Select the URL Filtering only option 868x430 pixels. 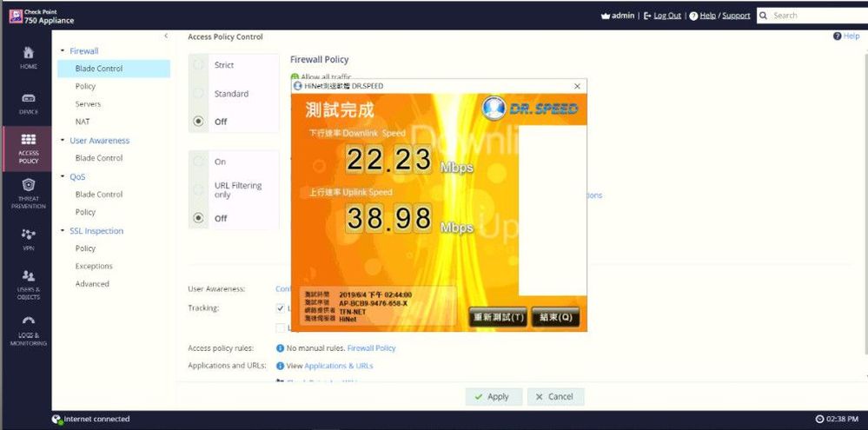coord(198,190)
